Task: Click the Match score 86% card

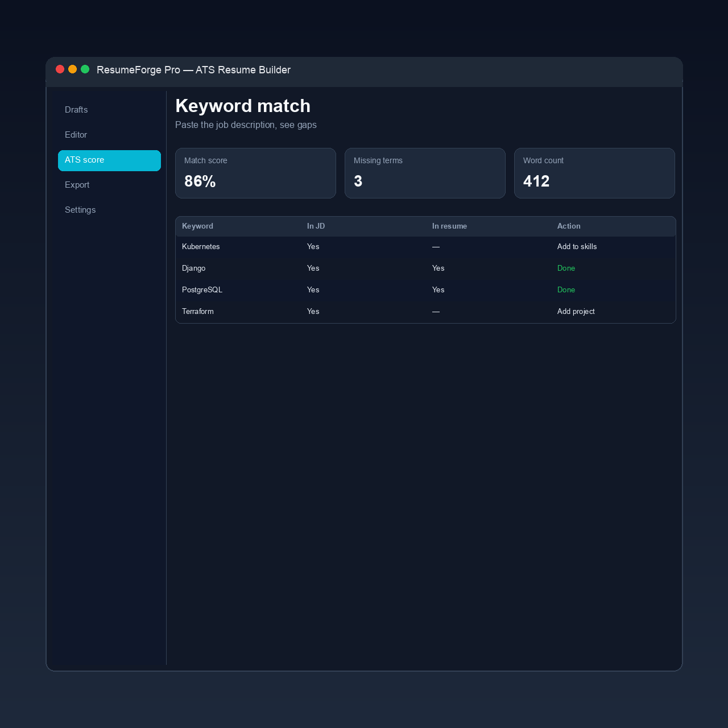Action: pyautogui.click(x=255, y=173)
